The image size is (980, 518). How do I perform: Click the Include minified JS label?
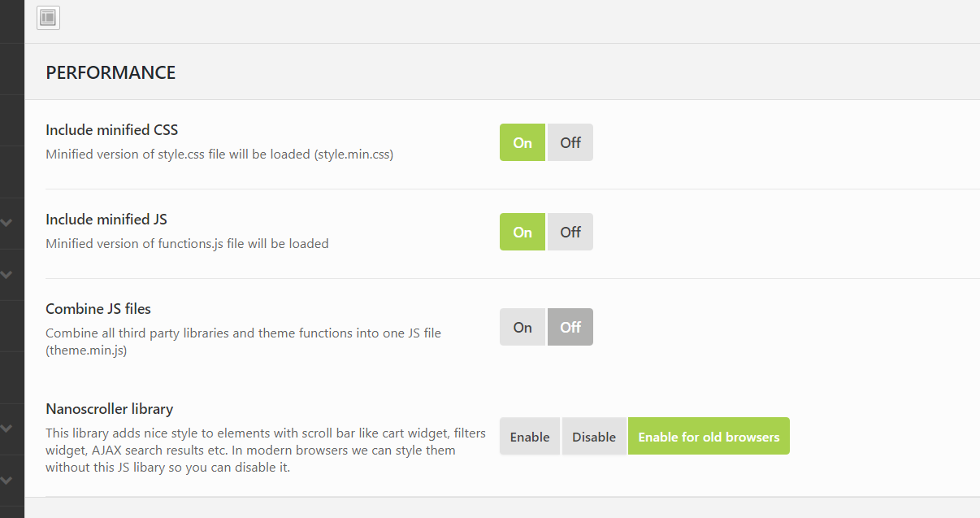(x=106, y=219)
